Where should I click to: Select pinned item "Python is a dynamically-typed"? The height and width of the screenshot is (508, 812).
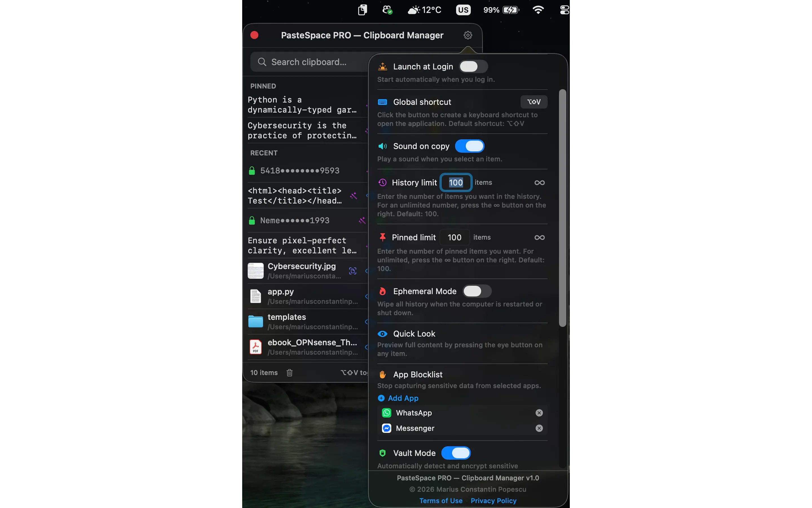(x=302, y=105)
